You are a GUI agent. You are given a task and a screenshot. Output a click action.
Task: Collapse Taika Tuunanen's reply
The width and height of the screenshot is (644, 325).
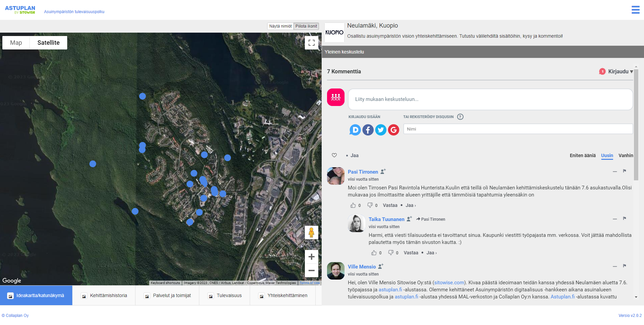[615, 219]
